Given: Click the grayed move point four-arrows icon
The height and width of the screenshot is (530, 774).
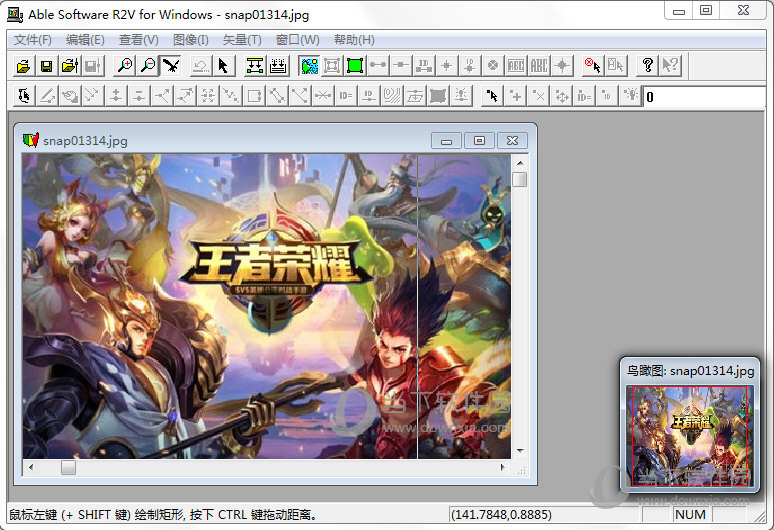Looking at the screenshot, I should click(561, 96).
